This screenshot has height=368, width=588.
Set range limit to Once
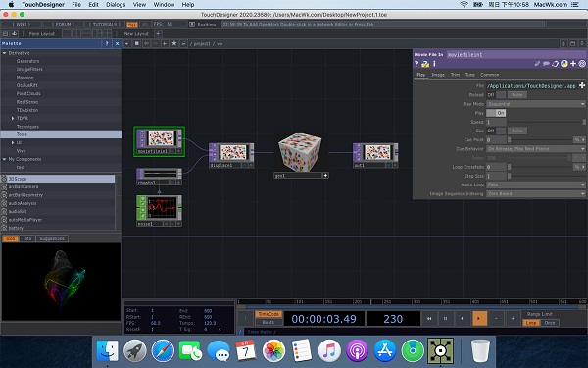pos(550,323)
